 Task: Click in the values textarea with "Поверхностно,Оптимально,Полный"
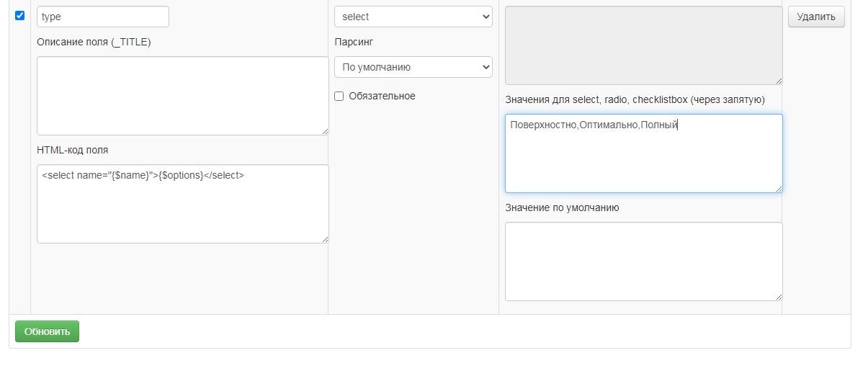[644, 153]
